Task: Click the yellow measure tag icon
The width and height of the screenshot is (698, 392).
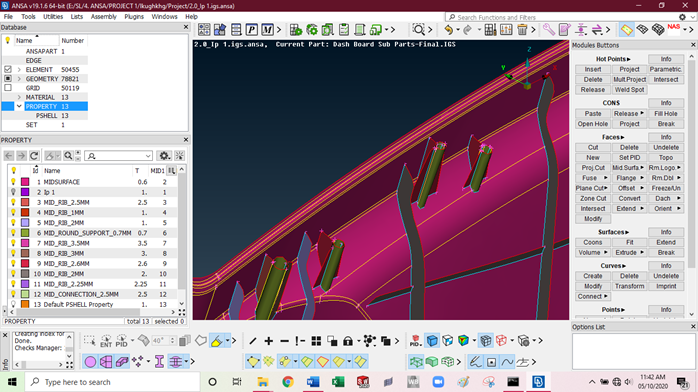Action: pyautogui.click(x=626, y=30)
